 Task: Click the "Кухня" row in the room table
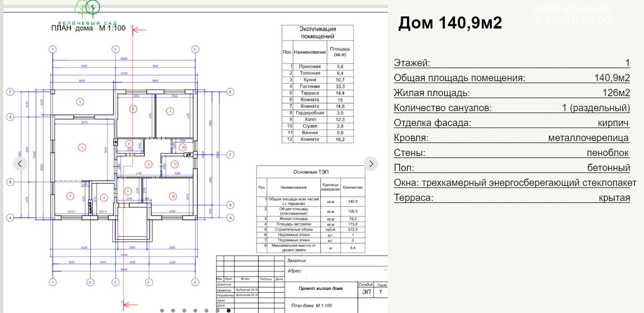point(317,80)
